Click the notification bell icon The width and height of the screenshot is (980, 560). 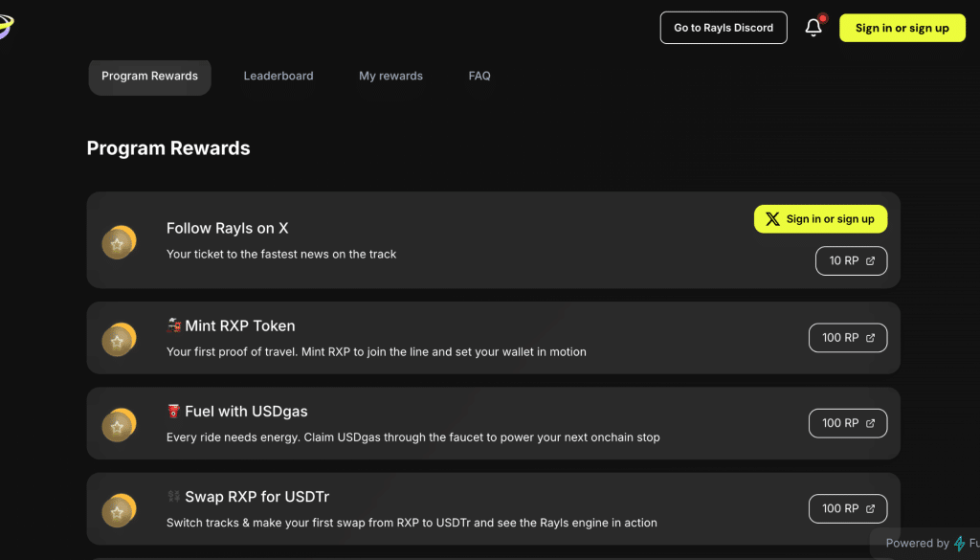click(x=813, y=27)
